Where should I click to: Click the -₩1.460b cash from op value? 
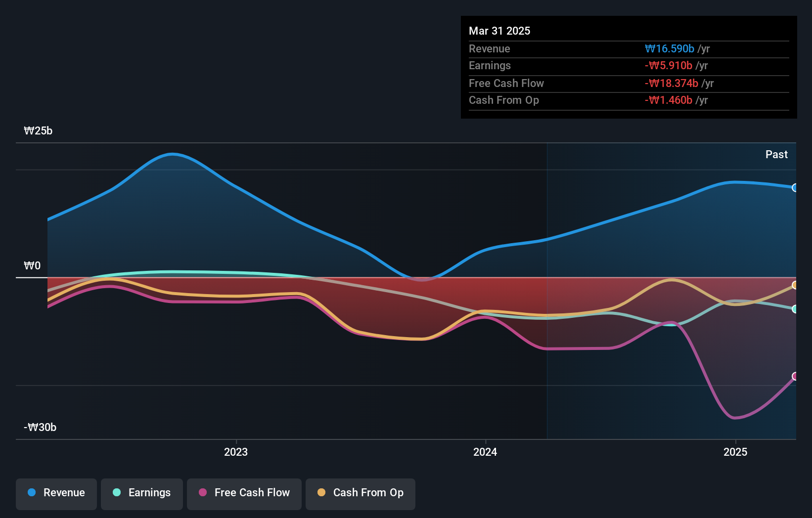669,100
